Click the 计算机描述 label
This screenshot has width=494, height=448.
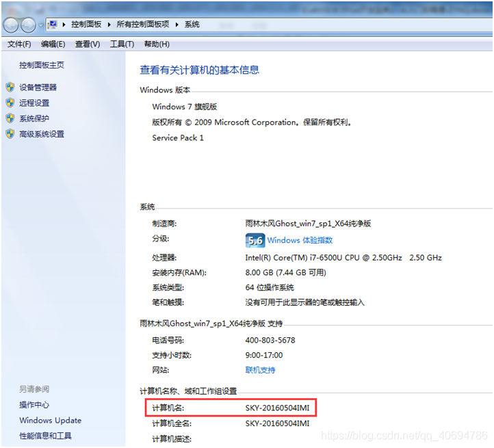172,439
